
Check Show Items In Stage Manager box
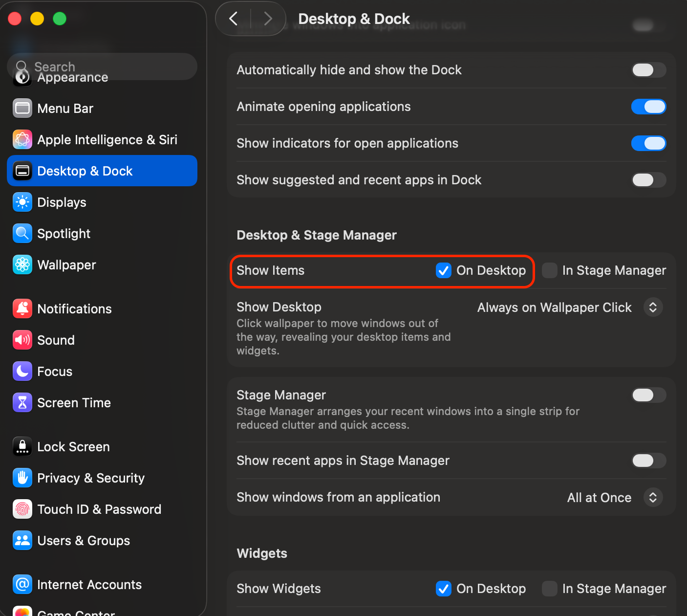(550, 270)
